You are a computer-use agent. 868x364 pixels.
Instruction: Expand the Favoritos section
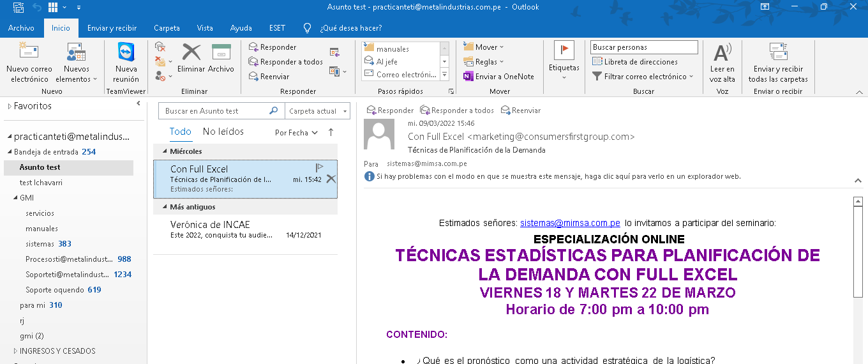tap(10, 106)
